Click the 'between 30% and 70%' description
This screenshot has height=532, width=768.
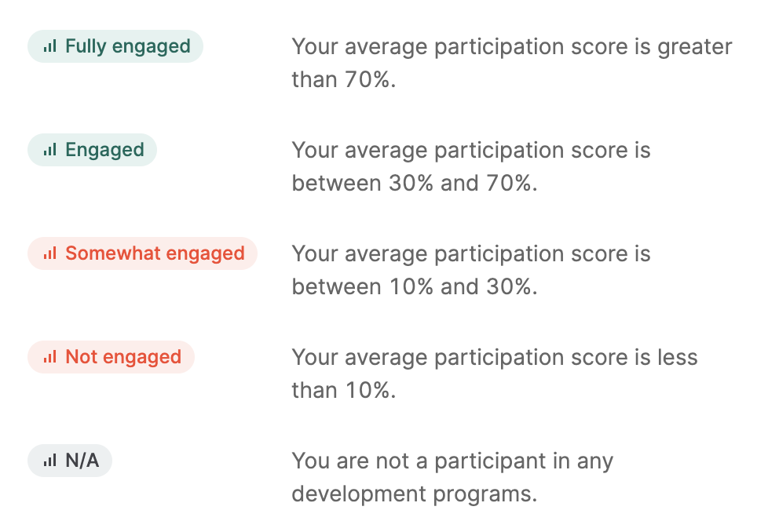tap(415, 183)
